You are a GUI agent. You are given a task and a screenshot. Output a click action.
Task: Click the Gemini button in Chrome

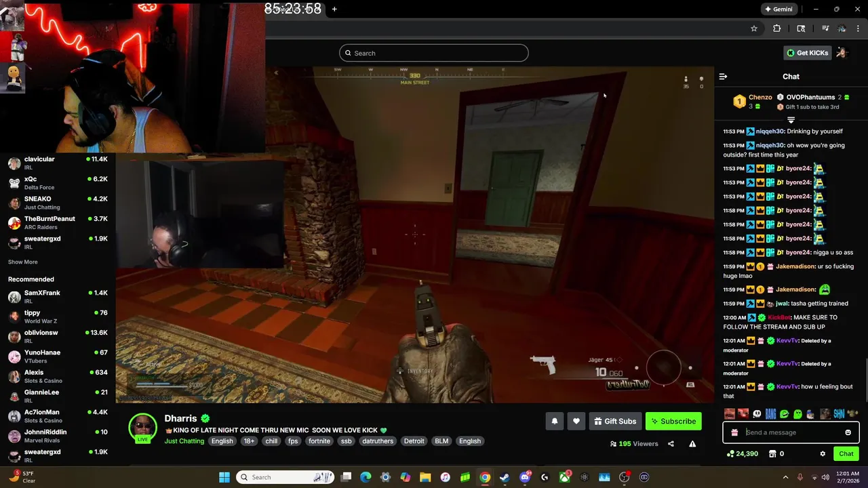point(778,9)
